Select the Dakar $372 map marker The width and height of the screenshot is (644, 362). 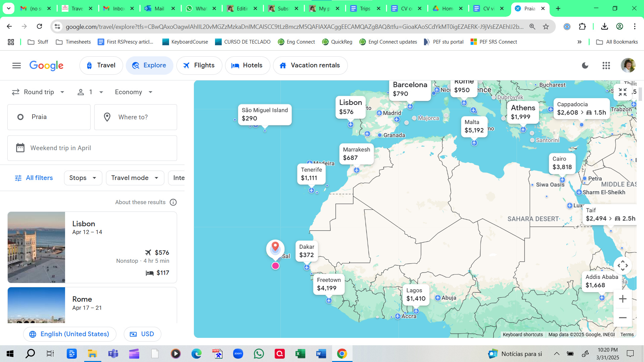[307, 251]
